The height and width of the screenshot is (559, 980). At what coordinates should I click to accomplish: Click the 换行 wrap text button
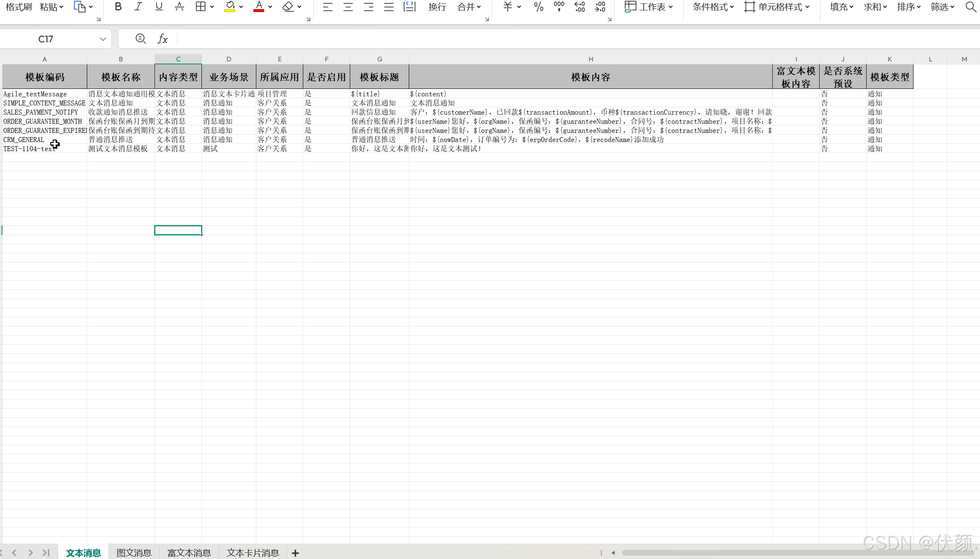437,7
